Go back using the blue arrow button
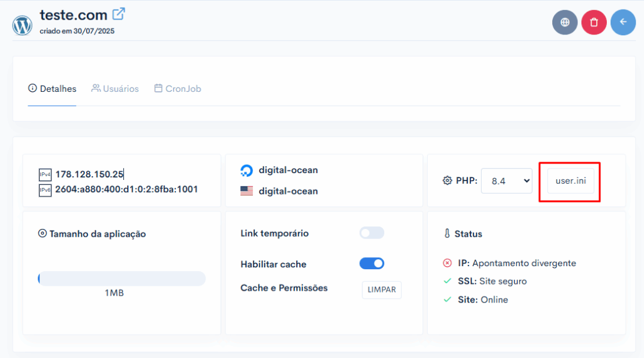 [x=623, y=22]
